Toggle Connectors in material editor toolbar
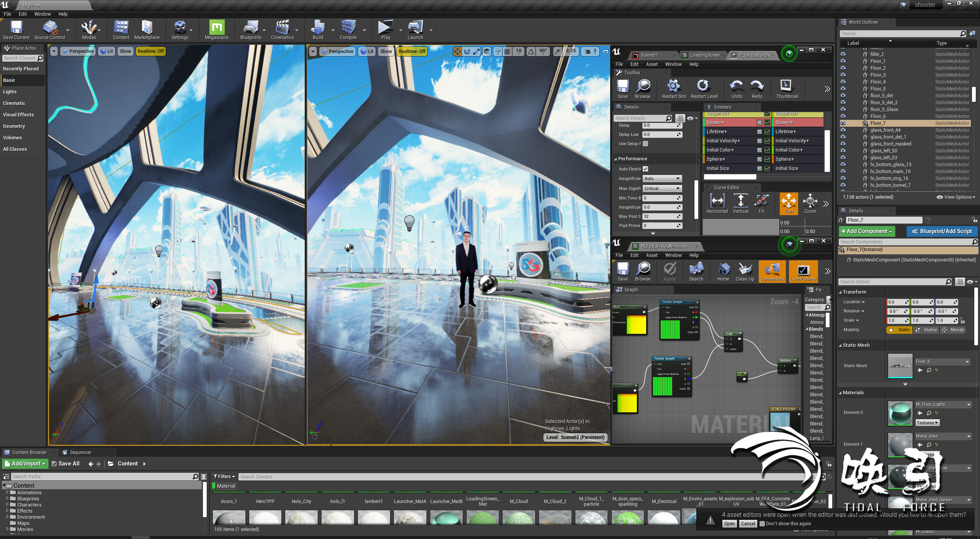 (x=772, y=272)
